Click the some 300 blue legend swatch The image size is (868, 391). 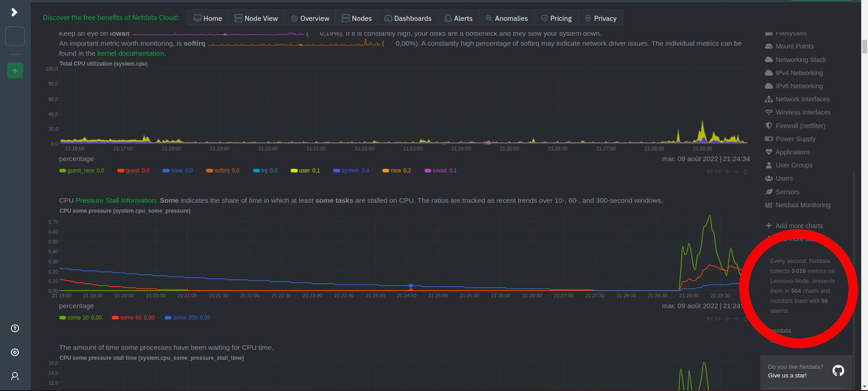[x=168, y=318]
